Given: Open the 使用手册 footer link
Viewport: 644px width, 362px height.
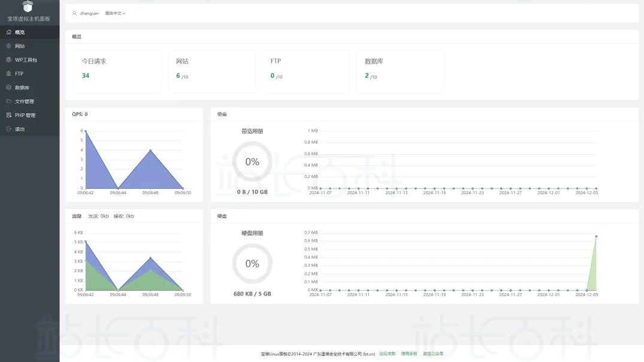Looking at the screenshot, I should (x=409, y=354).
